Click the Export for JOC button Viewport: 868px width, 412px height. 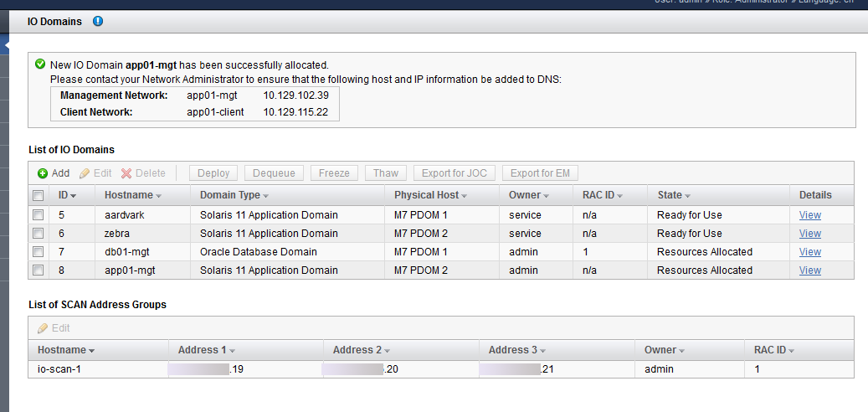[455, 173]
